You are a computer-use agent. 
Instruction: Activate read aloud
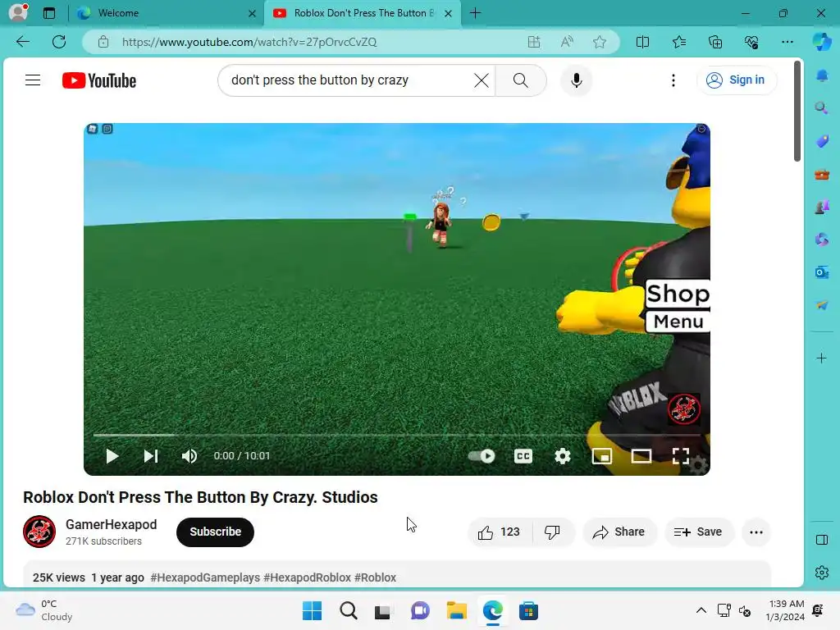pyautogui.click(x=567, y=42)
